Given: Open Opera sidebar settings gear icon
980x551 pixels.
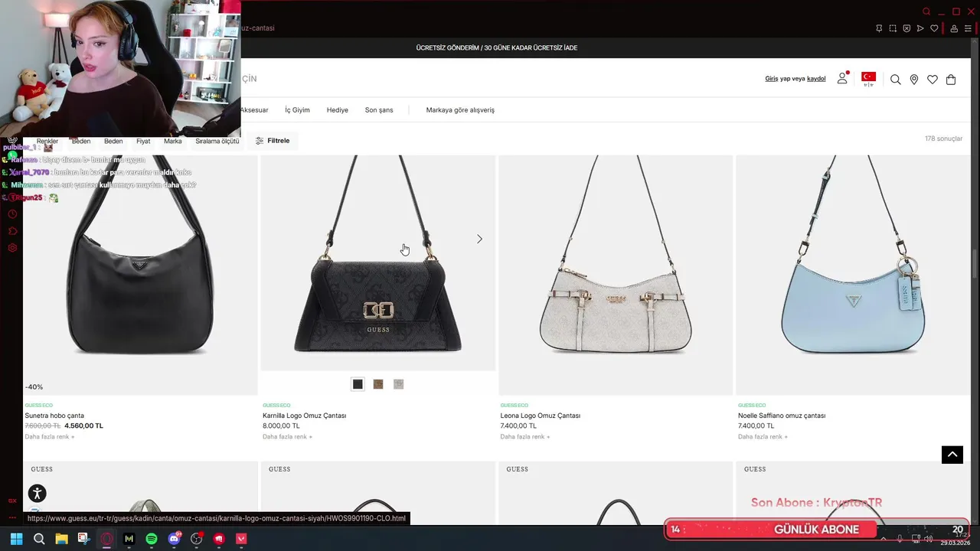Looking at the screenshot, I should click(12, 248).
